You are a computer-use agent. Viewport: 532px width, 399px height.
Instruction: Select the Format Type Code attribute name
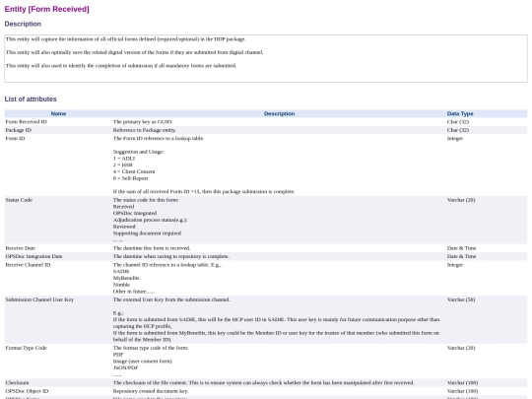tap(27, 348)
